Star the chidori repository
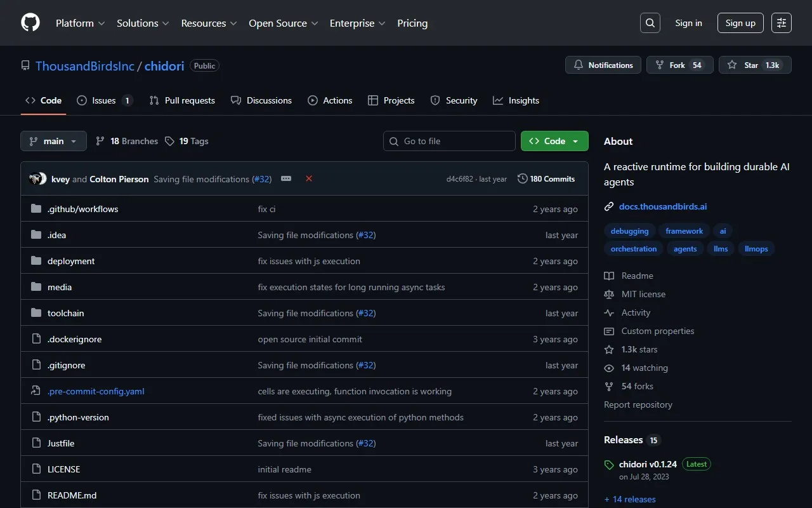The image size is (812, 508). 754,65
